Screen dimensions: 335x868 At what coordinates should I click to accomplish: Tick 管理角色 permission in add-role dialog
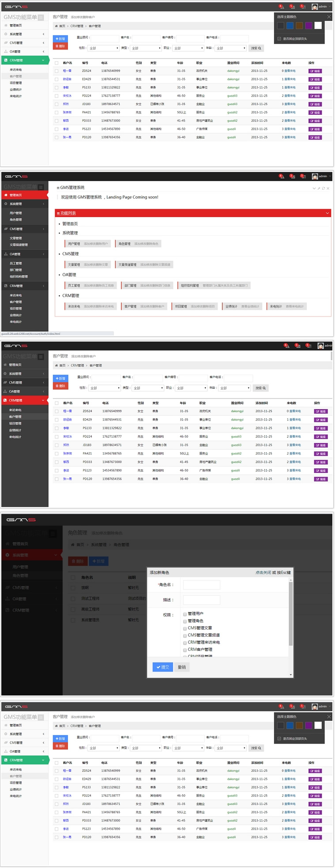(185, 621)
